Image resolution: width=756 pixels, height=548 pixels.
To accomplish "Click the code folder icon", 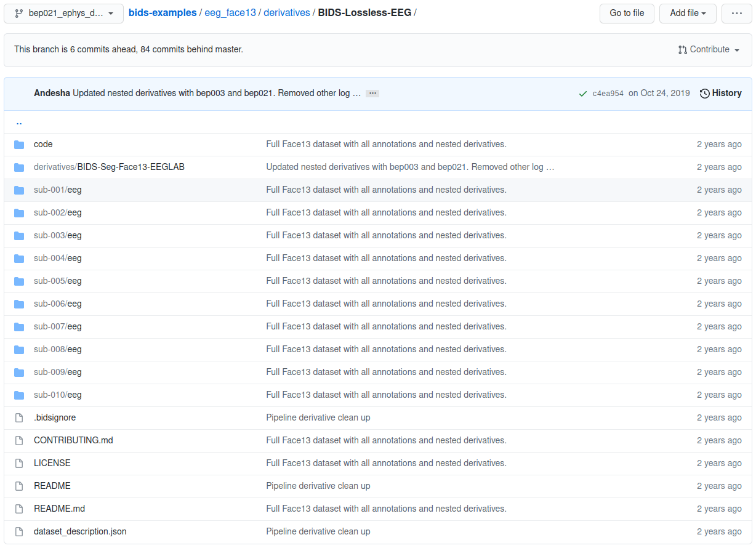I will (x=19, y=145).
